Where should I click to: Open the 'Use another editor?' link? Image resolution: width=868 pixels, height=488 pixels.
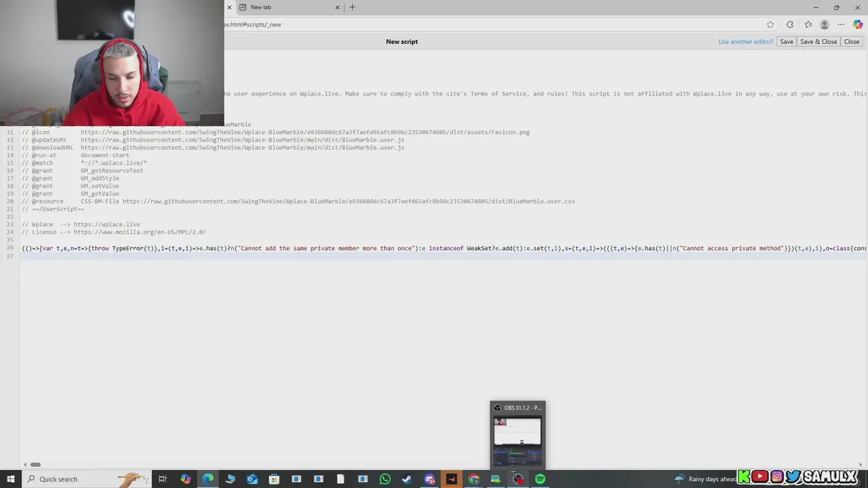745,41
